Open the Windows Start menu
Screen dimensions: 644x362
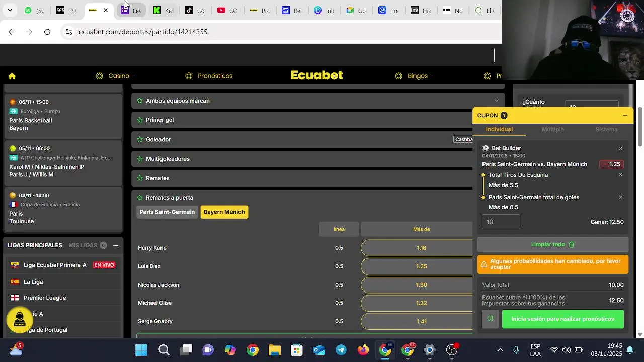[141, 350]
